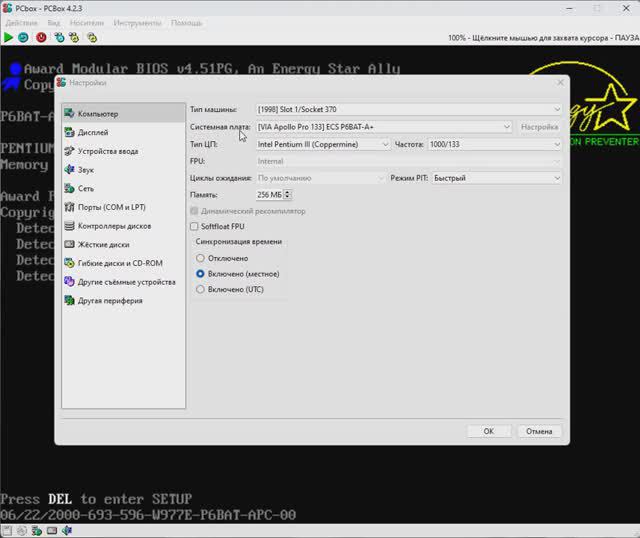Open the FPU Internal dropdown
Screen dimensions: 640x538
pos(409,161)
